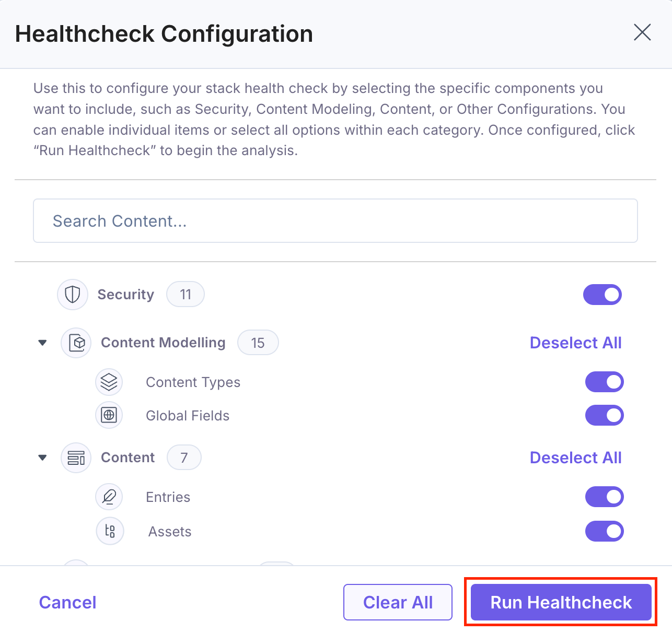Disable the Content Types toggle
The image size is (672, 633).
click(605, 382)
